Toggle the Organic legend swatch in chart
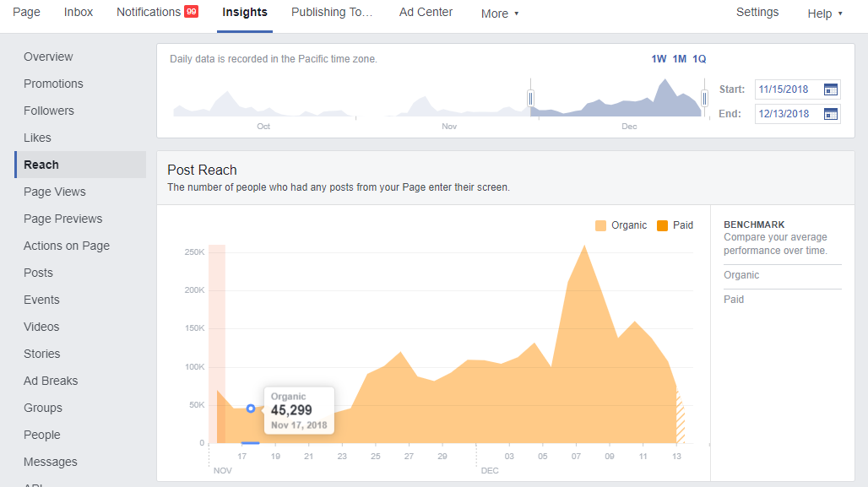 600,225
